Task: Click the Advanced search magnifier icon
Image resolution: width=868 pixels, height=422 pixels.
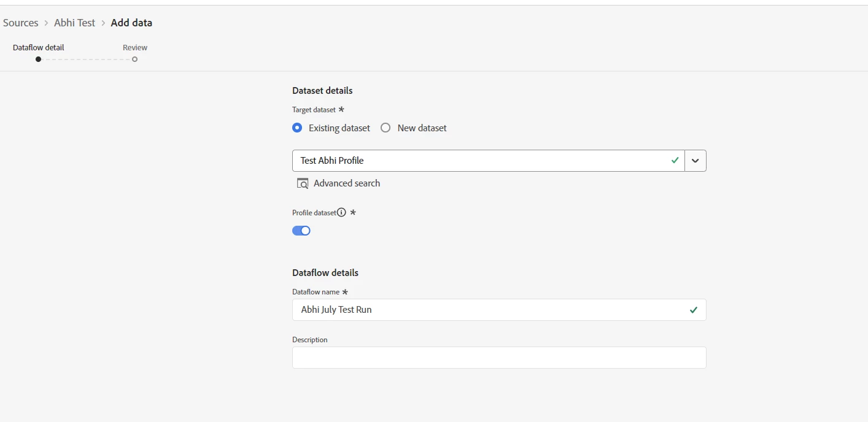Action: coord(302,183)
